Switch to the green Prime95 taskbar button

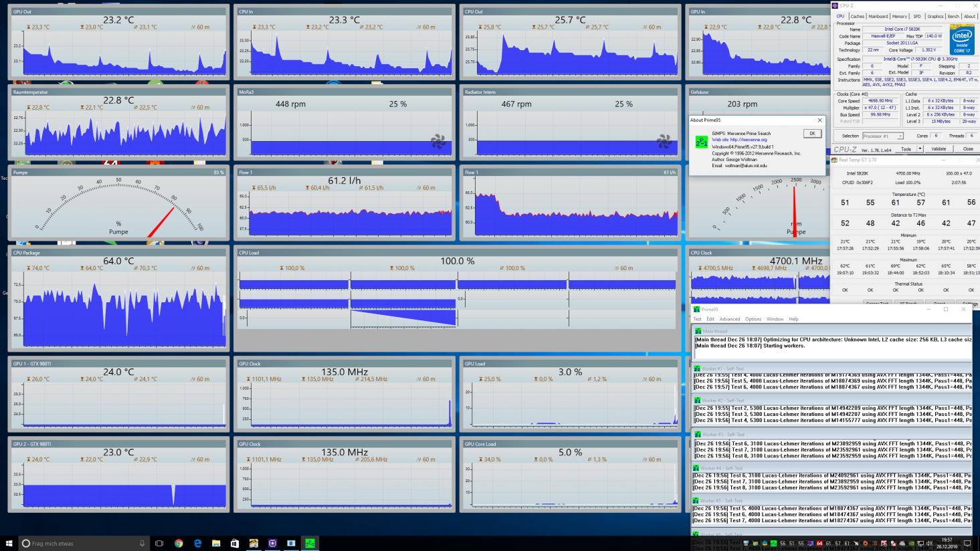point(310,543)
